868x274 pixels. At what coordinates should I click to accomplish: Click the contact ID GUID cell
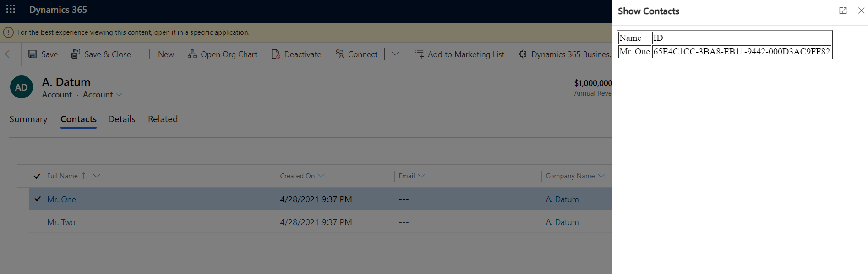[x=742, y=52]
